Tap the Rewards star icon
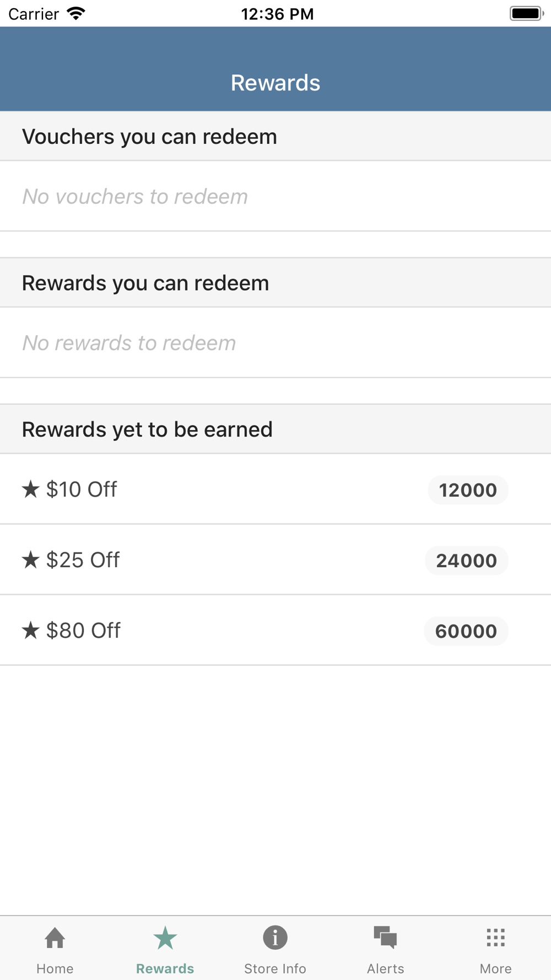Image resolution: width=551 pixels, height=980 pixels. 165,938
